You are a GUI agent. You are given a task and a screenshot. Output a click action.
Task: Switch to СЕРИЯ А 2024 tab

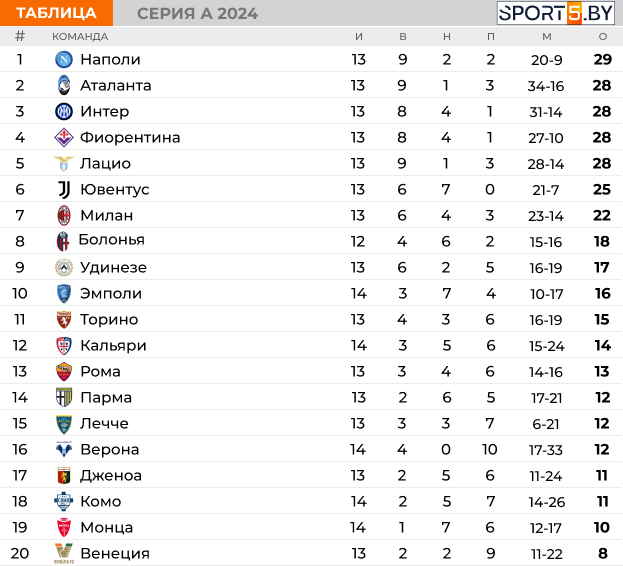coord(197,14)
